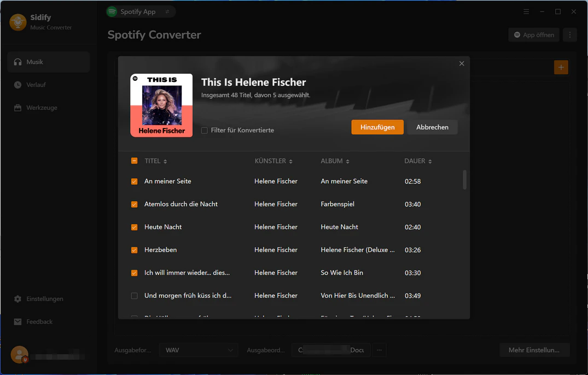588x375 pixels.
Task: Click the Herzbeben track title
Action: 160,249
